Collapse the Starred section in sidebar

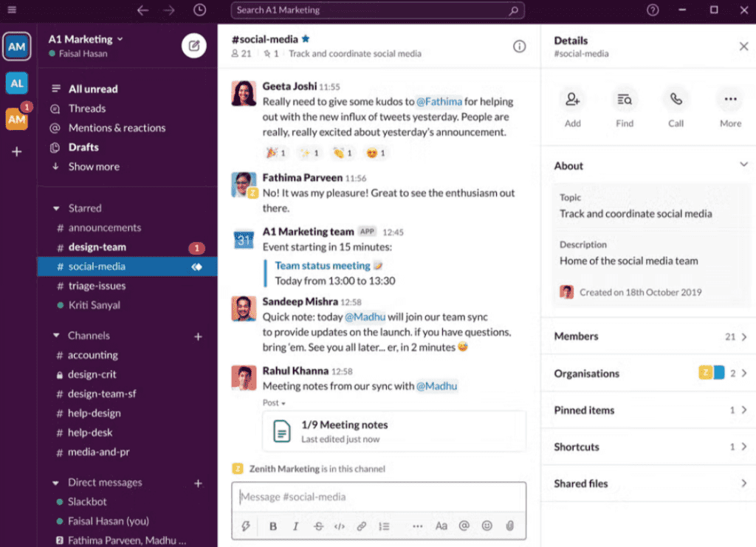point(56,209)
